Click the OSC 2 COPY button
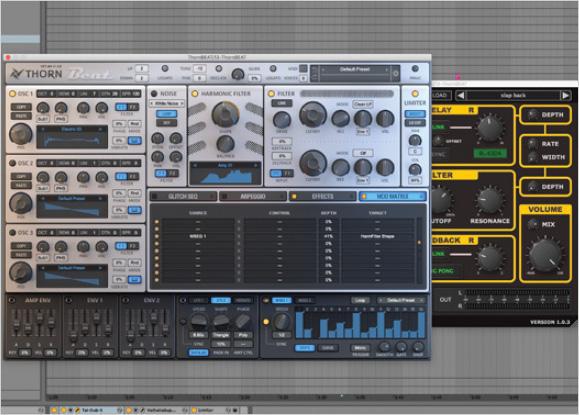The image size is (579, 415). [x=21, y=176]
